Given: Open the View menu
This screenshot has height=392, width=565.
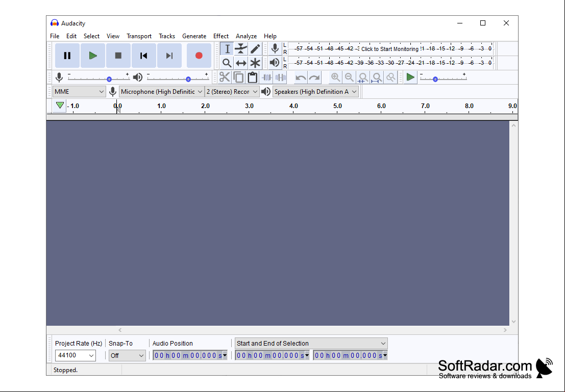Looking at the screenshot, I should pos(113,36).
